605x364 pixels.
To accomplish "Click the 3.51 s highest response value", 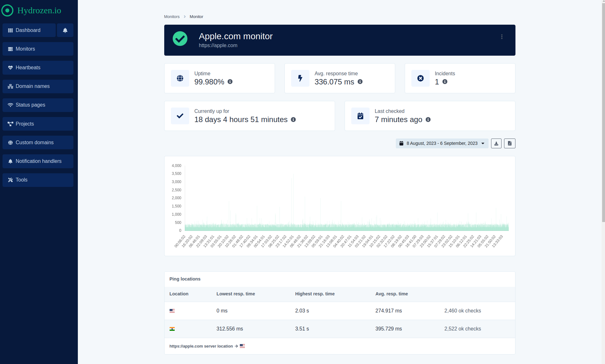I will coord(302,329).
